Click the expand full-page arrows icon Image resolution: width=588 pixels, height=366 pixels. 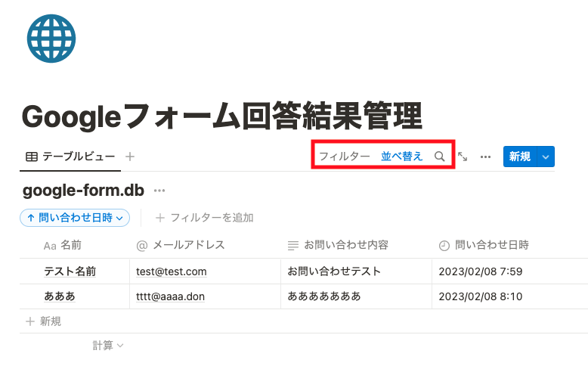coord(463,157)
